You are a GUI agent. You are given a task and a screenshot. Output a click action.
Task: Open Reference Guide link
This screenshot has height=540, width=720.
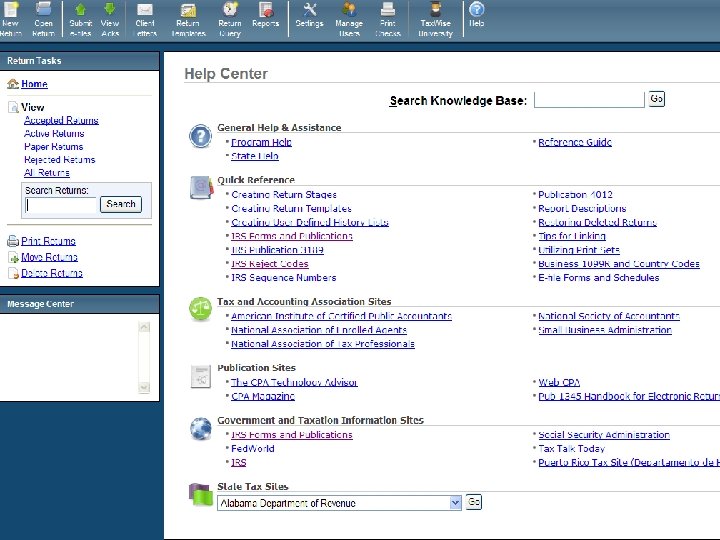(x=575, y=142)
